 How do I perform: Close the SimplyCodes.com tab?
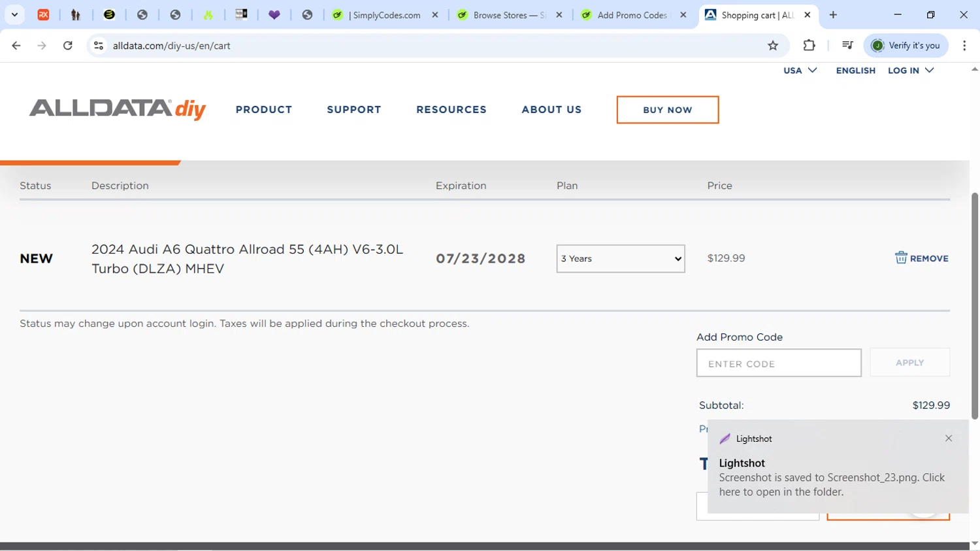pos(435,15)
